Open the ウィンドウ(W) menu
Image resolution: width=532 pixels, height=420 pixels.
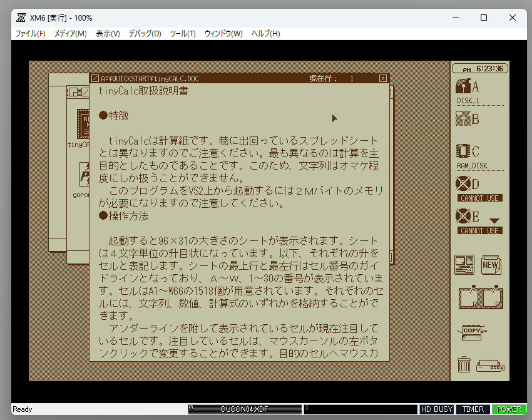[x=223, y=34]
